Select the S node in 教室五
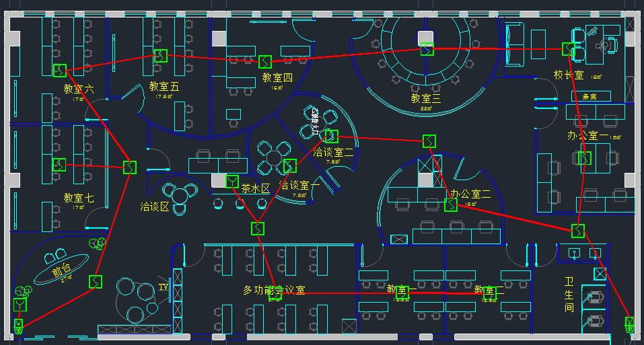The image size is (644, 345). [x=160, y=55]
